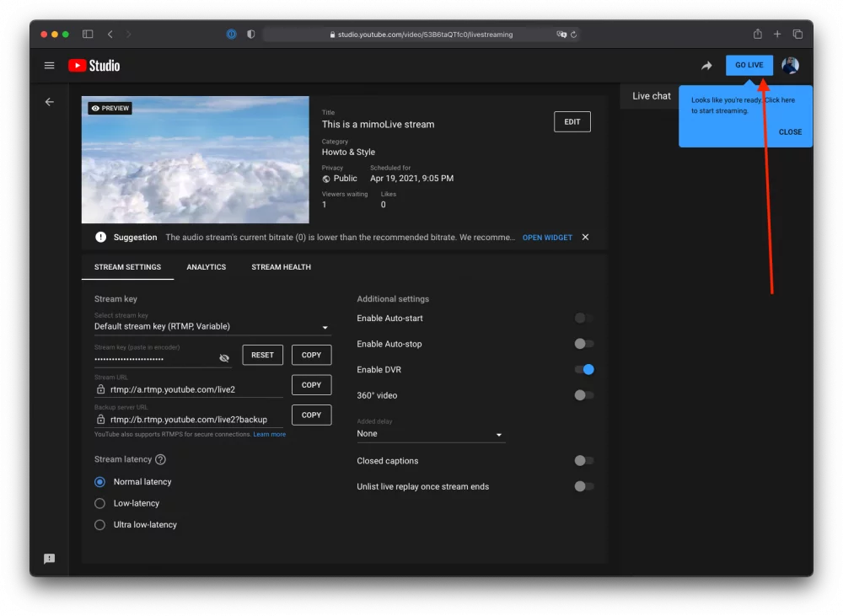Viewport: 843px width, 616px height.
Task: Click the GO LIVE button
Action: tap(749, 65)
